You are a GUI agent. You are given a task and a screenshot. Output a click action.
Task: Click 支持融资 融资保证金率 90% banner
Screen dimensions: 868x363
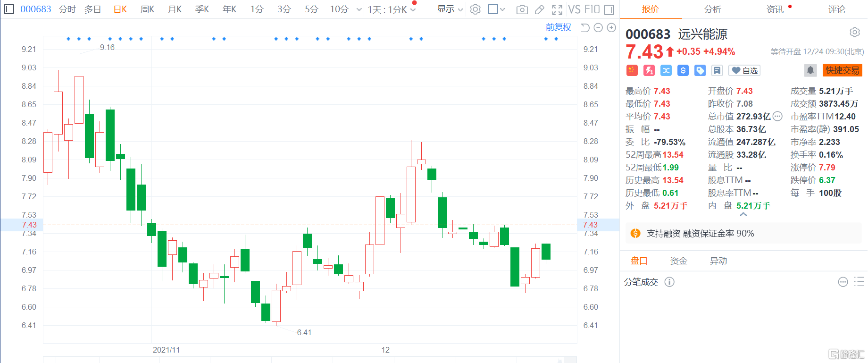click(x=743, y=233)
